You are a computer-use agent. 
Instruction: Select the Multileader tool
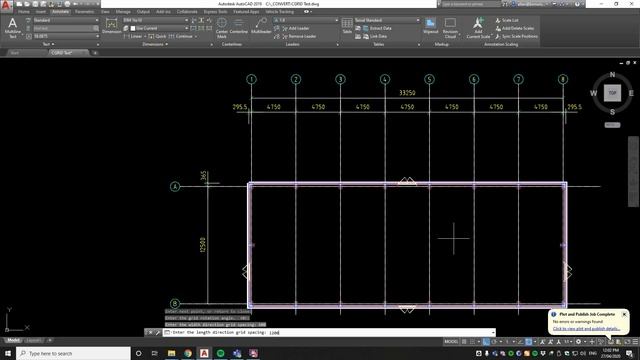click(x=261, y=26)
